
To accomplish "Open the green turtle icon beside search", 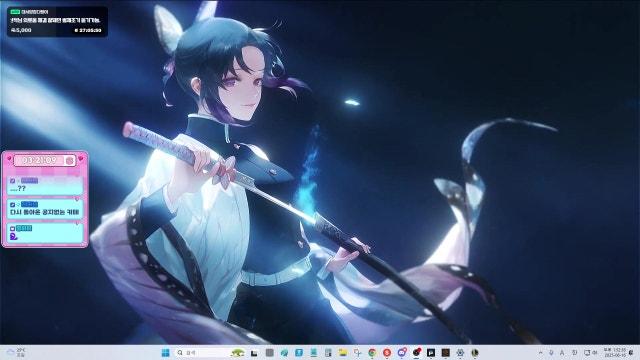I will pos(237,353).
